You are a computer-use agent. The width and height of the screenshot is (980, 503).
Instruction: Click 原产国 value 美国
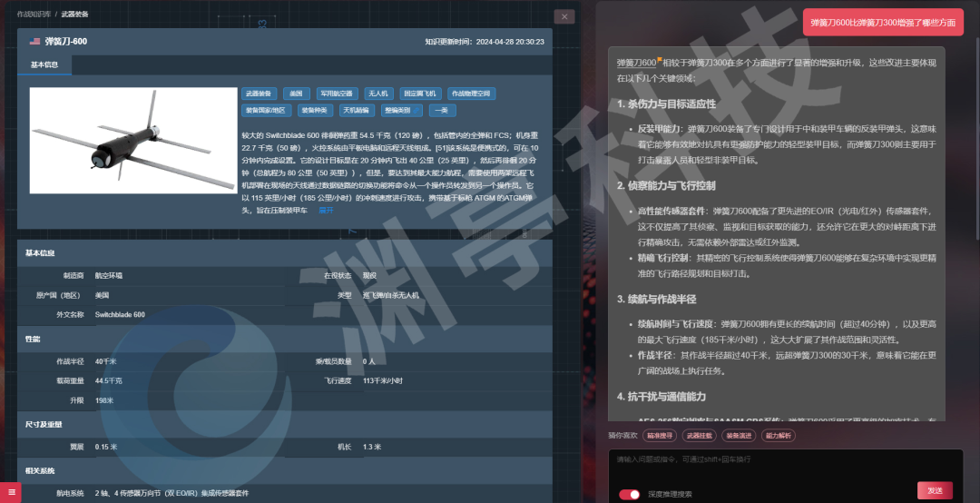click(x=102, y=295)
